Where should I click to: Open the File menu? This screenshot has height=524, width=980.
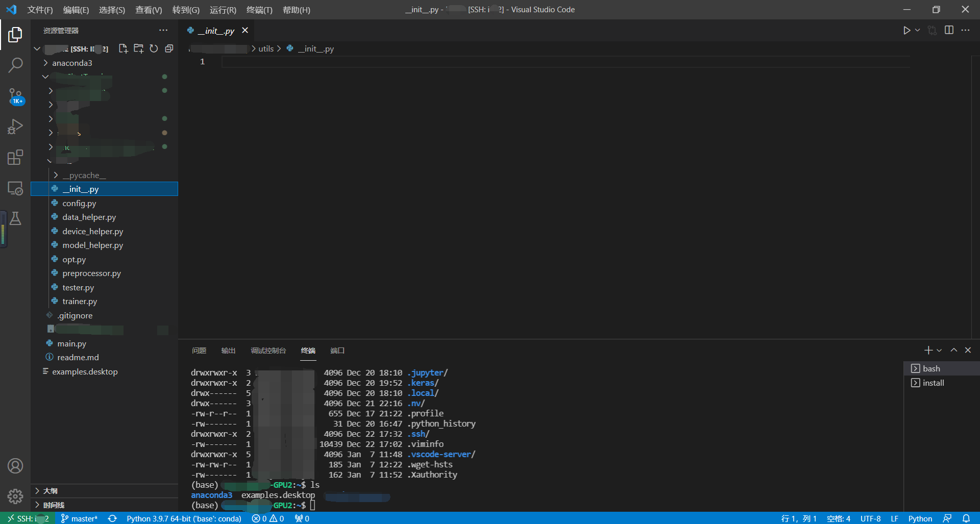[x=40, y=10]
